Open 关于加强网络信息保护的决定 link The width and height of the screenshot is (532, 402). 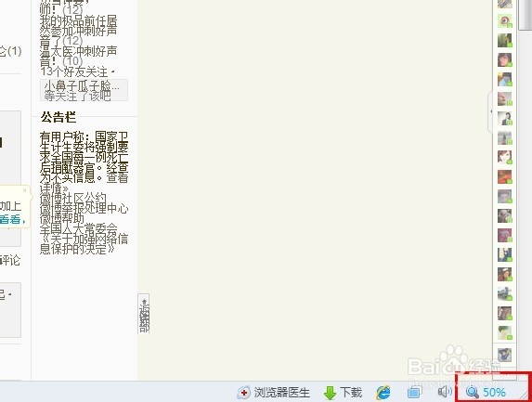pyautogui.click(x=84, y=244)
